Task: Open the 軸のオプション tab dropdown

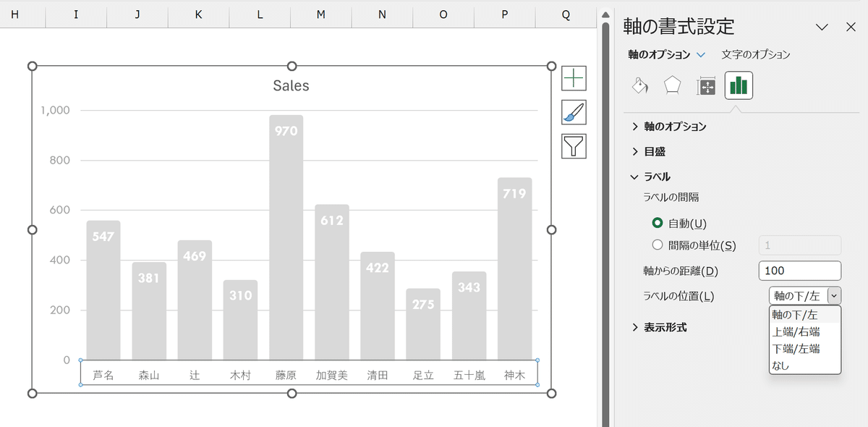Action: tap(700, 54)
